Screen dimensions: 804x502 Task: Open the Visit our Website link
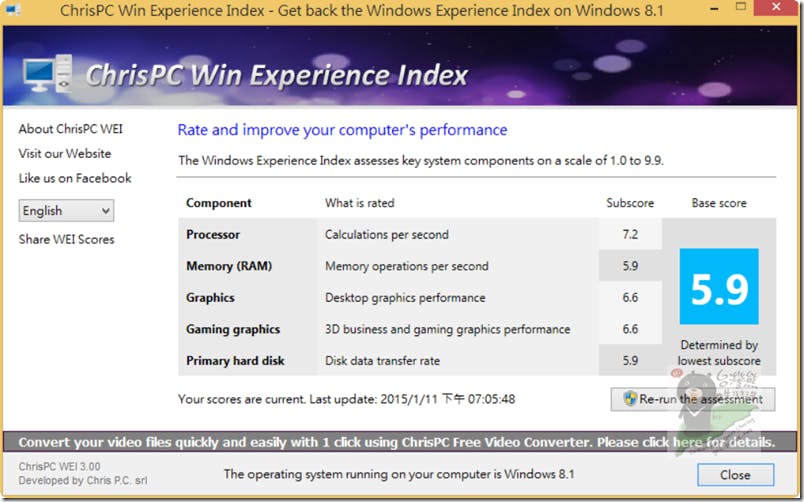coord(65,153)
